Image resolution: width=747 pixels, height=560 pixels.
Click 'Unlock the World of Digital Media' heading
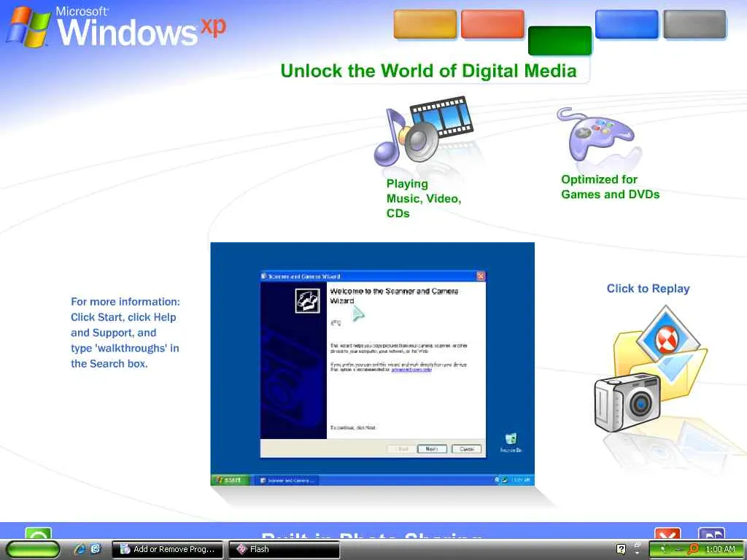pyautogui.click(x=428, y=71)
